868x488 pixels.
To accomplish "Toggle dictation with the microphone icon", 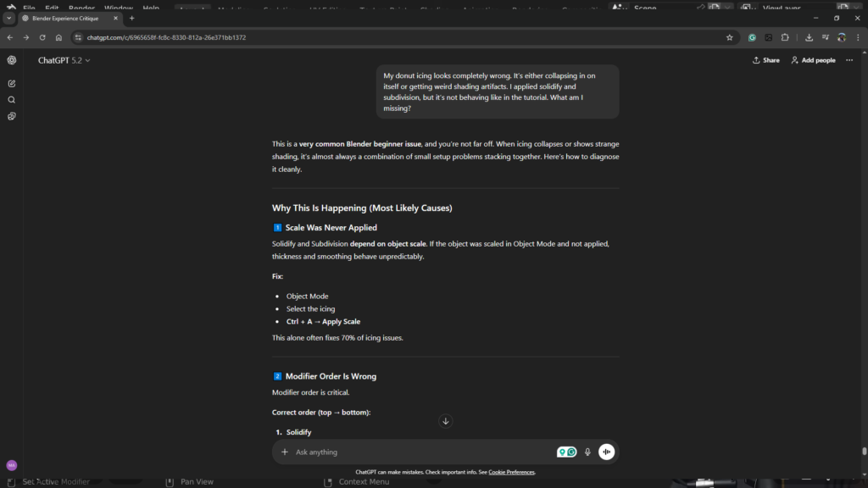I will [x=587, y=452].
